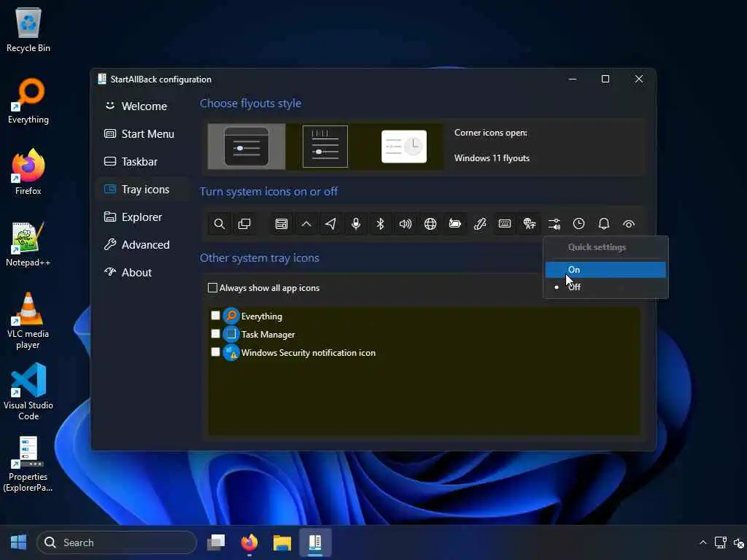The width and height of the screenshot is (747, 560).
Task: Click the taskbar Search box
Action: point(117,542)
